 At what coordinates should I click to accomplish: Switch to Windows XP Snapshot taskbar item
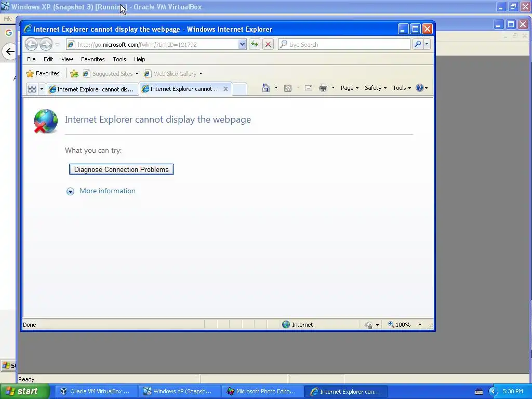[x=179, y=391]
